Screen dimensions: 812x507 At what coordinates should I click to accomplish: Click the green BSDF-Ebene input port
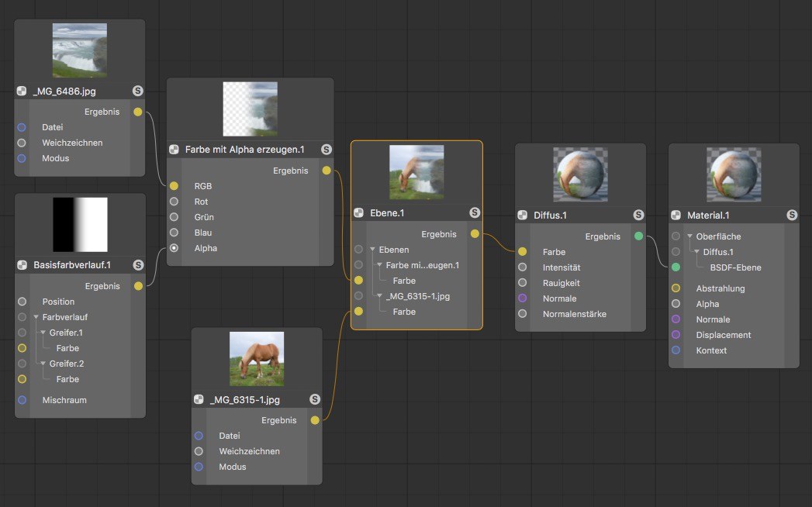pos(676,267)
